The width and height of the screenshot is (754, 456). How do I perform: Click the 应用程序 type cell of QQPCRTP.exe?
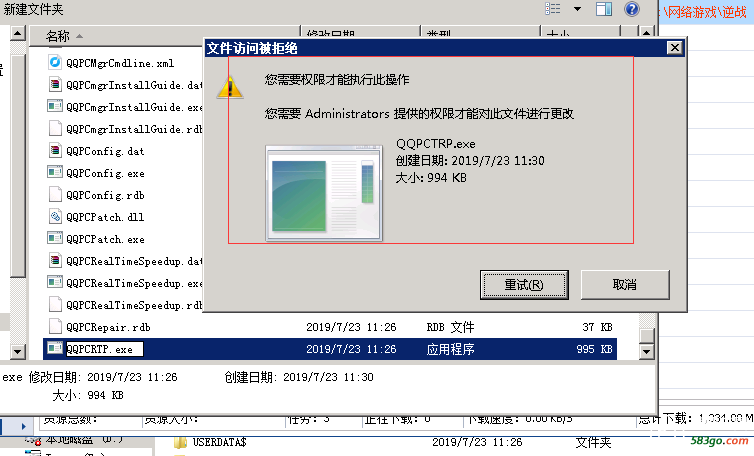tap(450, 349)
